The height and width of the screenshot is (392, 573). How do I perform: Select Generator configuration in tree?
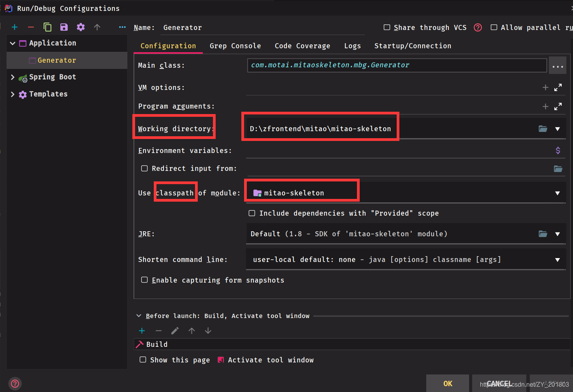click(x=67, y=60)
